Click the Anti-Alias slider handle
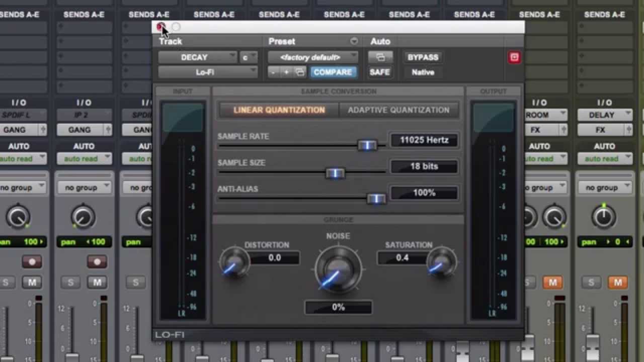Screen dimensions: 644x362 point(376,199)
